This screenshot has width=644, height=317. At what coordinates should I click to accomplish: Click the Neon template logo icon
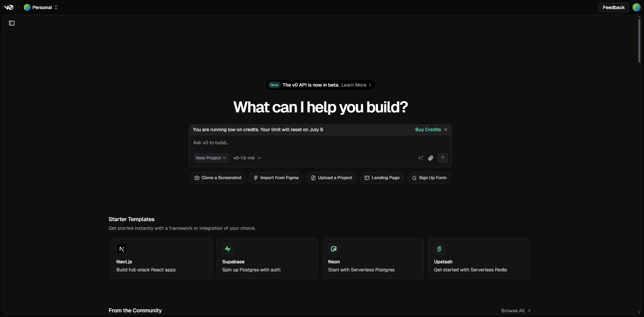coord(334,249)
